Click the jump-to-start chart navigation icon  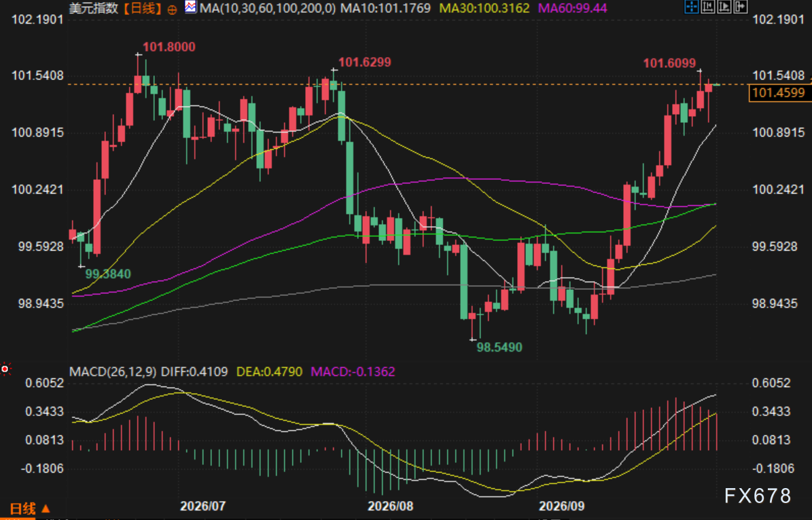(707, 7)
